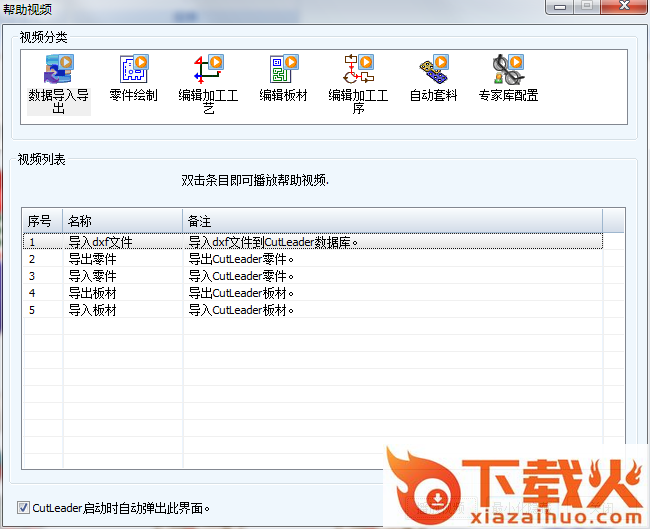Select row 1 导入dxf文件 in video list

click(x=100, y=241)
